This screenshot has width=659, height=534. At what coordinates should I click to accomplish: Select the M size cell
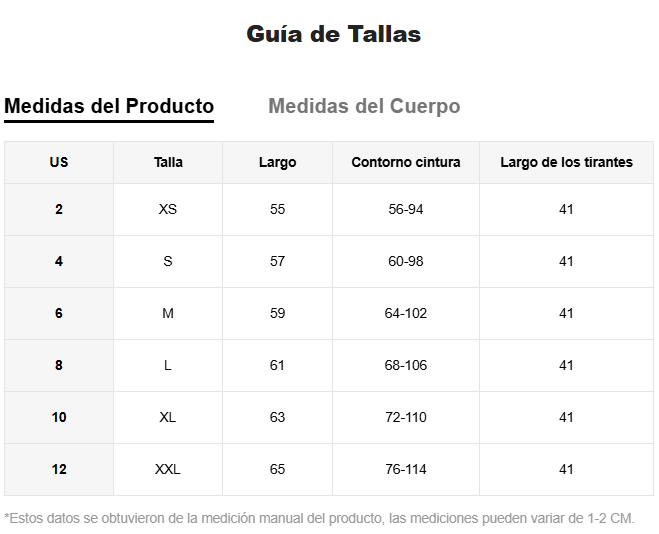(x=168, y=313)
